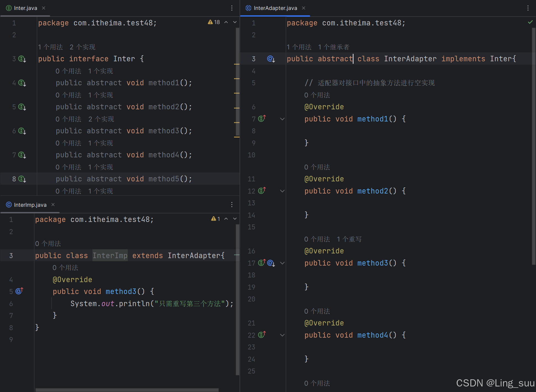Jump to previous problem in InterImp.java

coord(226,219)
